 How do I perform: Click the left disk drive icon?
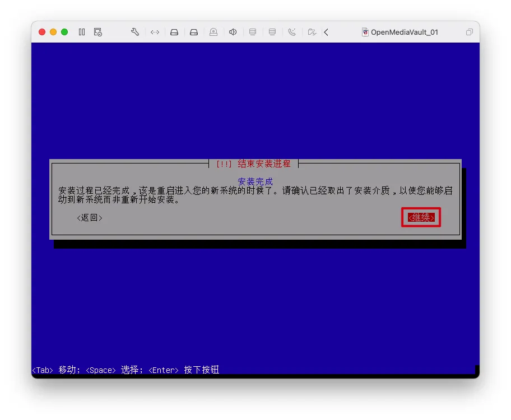click(x=174, y=32)
